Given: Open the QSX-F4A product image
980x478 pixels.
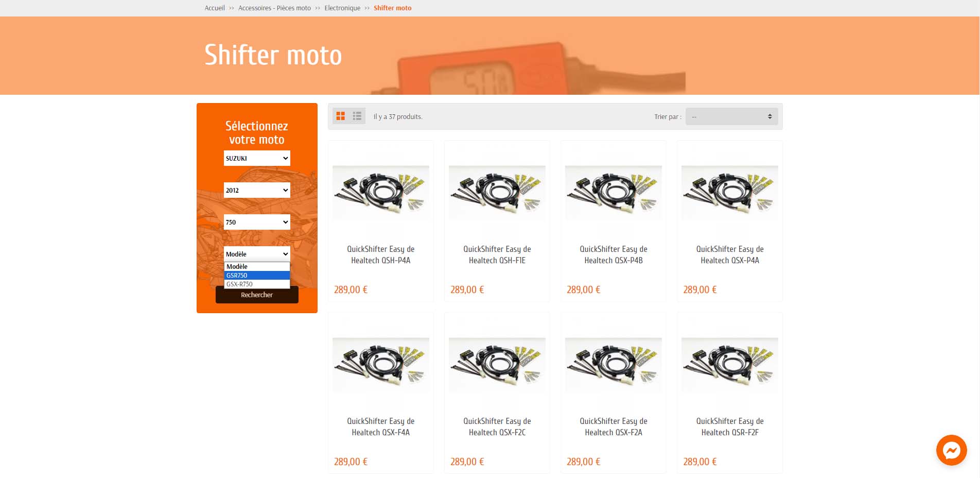Looking at the screenshot, I should click(x=381, y=364).
